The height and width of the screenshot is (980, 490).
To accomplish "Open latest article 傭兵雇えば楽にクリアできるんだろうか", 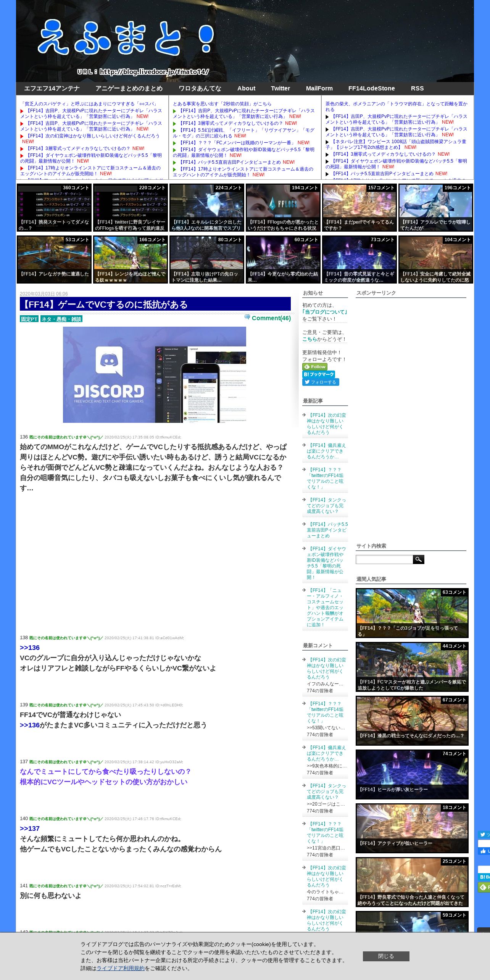I will tap(326, 451).
